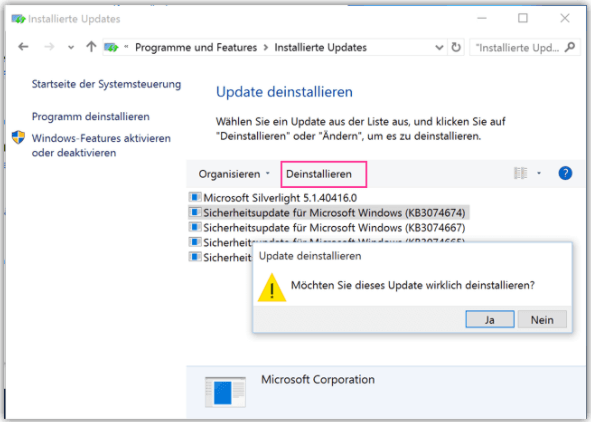Viewport: 591px width, 422px height.
Task: Open 'Programm deinstallieren' link
Action: click(x=90, y=117)
